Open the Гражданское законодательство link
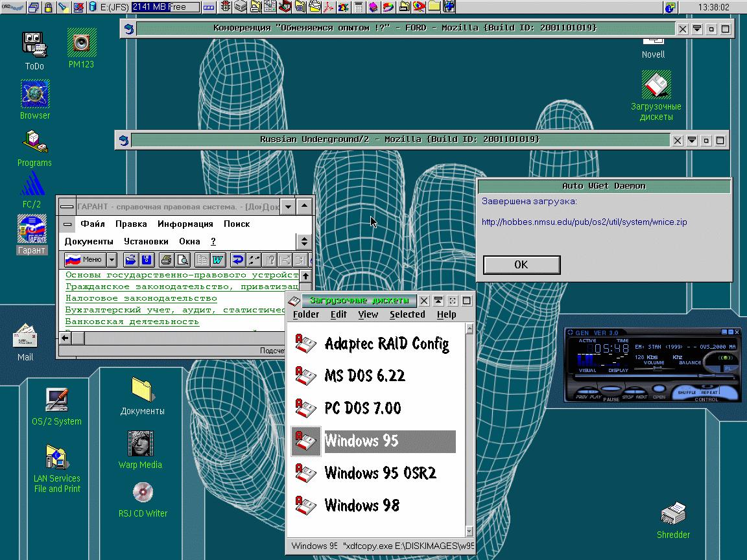The width and height of the screenshot is (747, 560). click(x=182, y=286)
